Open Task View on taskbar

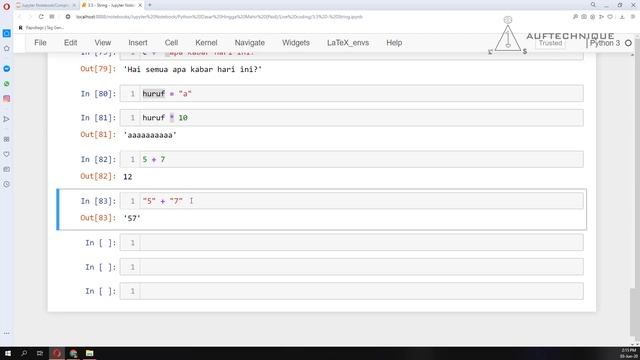click(x=40, y=353)
